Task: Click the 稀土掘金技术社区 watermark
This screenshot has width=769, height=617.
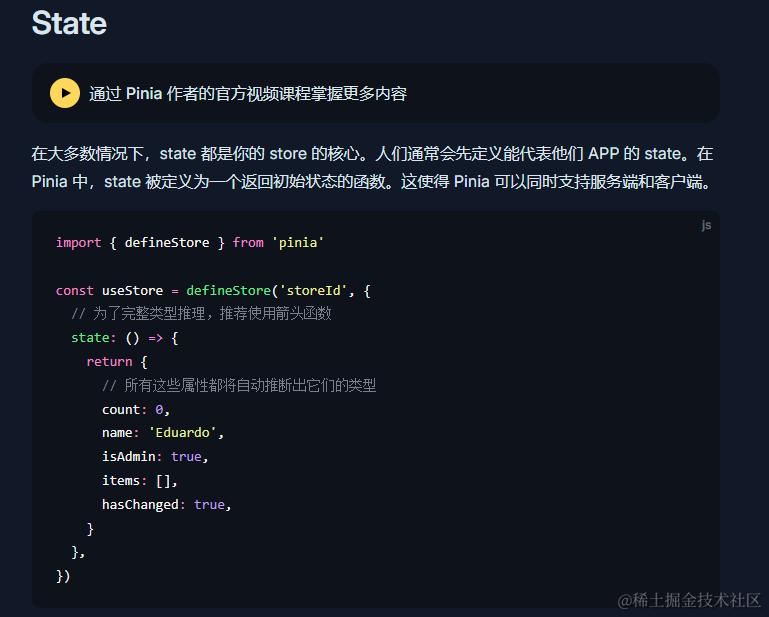Action: point(689,600)
